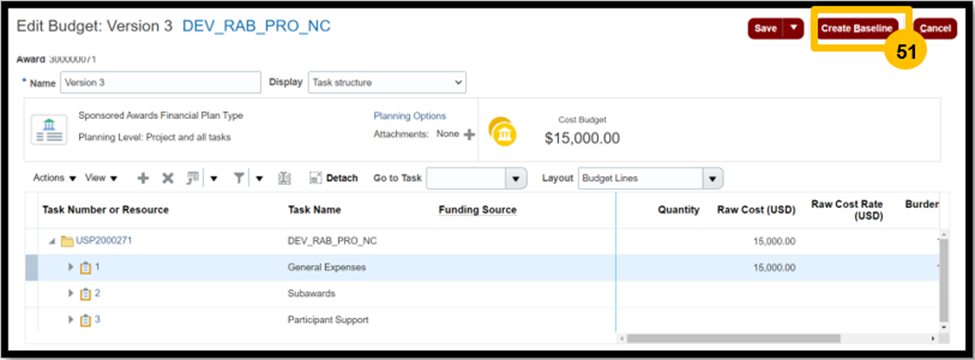Collapse the USP2000271 project node

[x=52, y=241]
